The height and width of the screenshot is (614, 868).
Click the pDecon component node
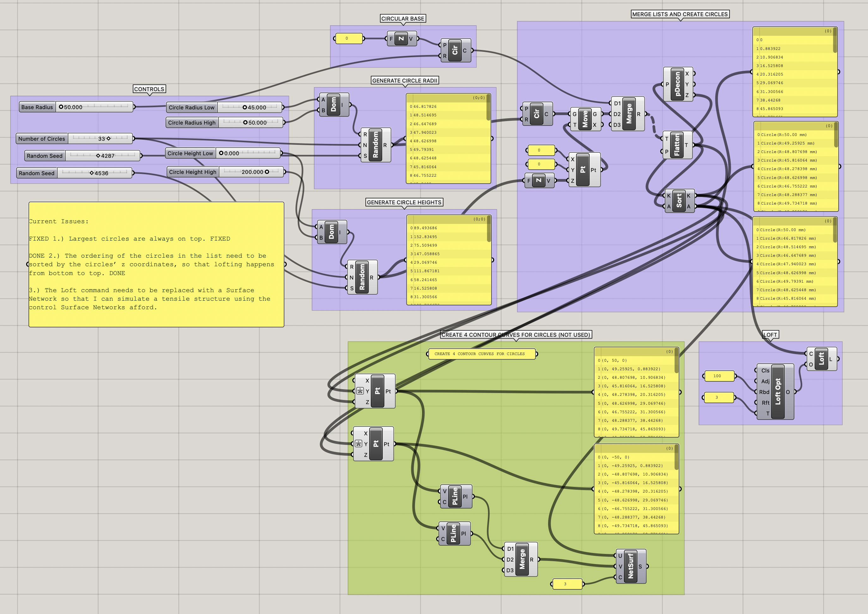click(677, 84)
